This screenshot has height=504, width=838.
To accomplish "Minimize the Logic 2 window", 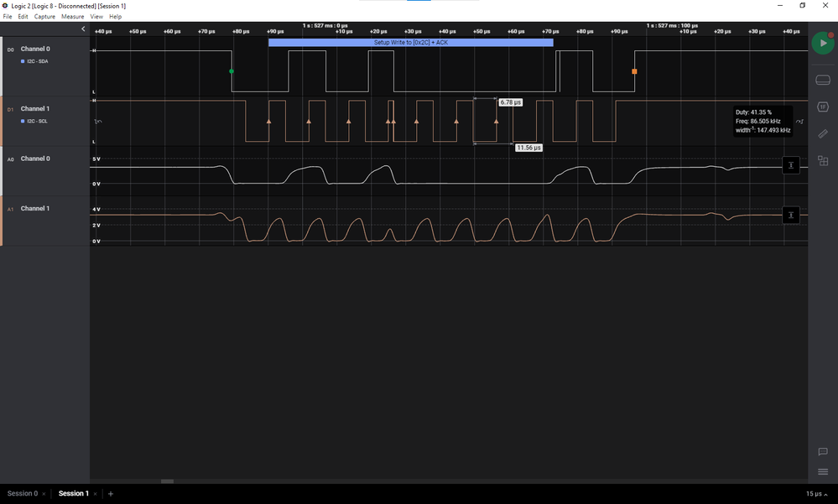I will [x=780, y=5].
